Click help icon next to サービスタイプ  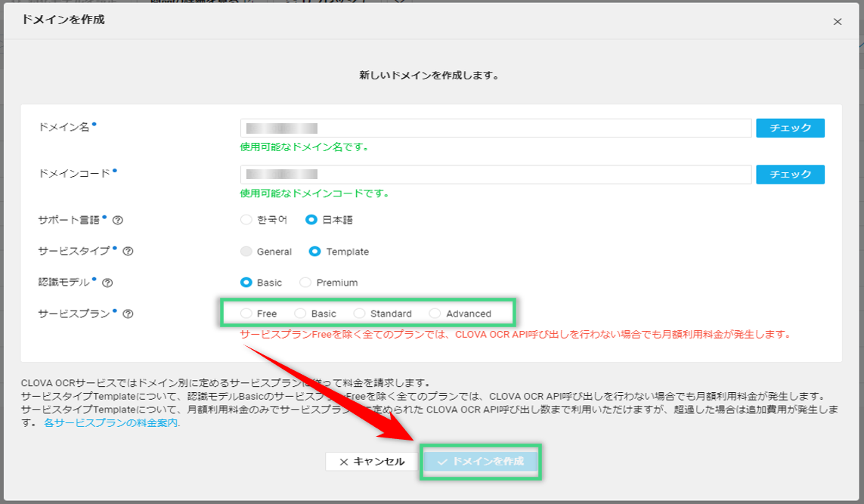[128, 252]
